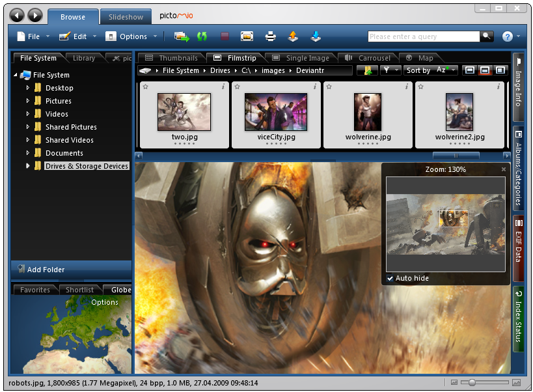533x392 pixels.
Task: Switch to the Slideshow tab
Action: (x=126, y=17)
